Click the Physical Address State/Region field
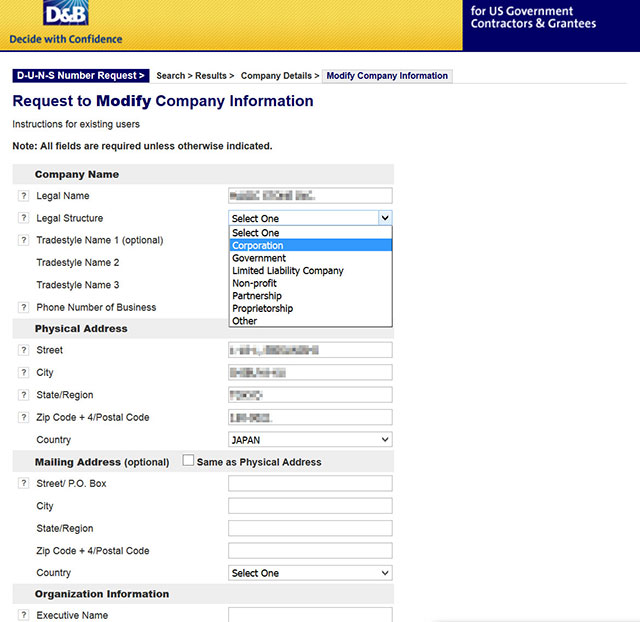Viewport: 640px width, 622px height. coord(310,395)
